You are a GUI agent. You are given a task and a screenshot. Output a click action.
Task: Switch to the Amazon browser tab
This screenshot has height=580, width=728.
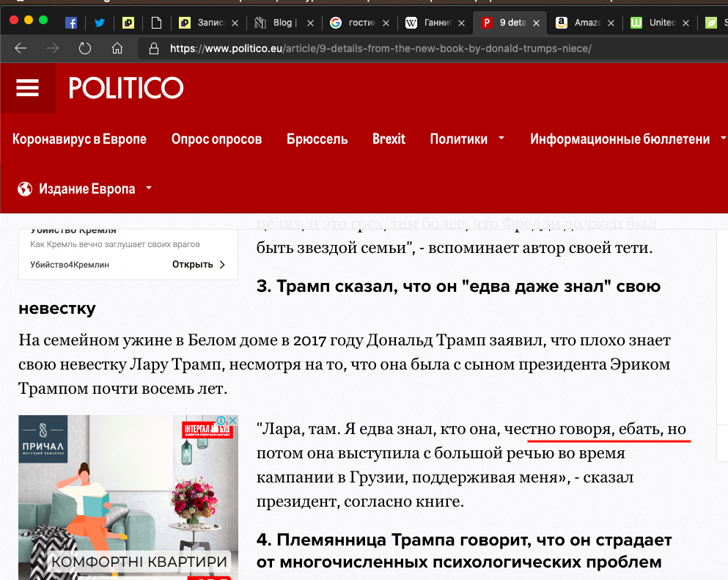pyautogui.click(x=562, y=23)
